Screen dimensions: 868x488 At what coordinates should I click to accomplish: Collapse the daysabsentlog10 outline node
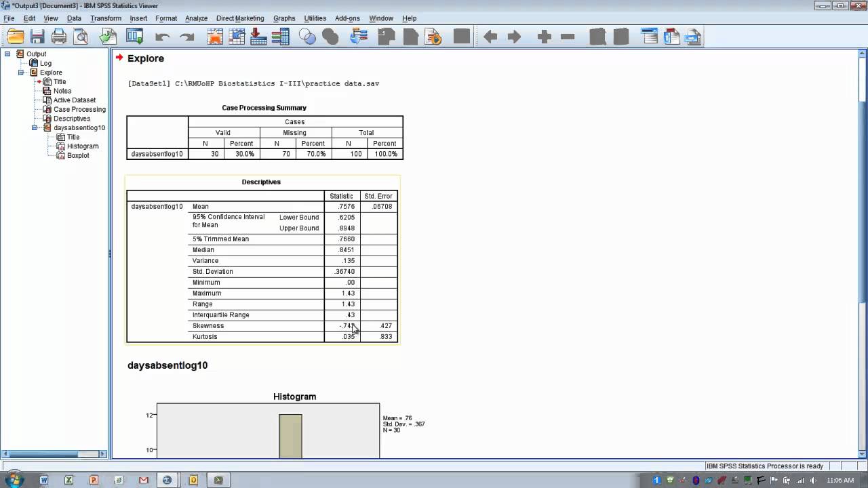coord(35,127)
